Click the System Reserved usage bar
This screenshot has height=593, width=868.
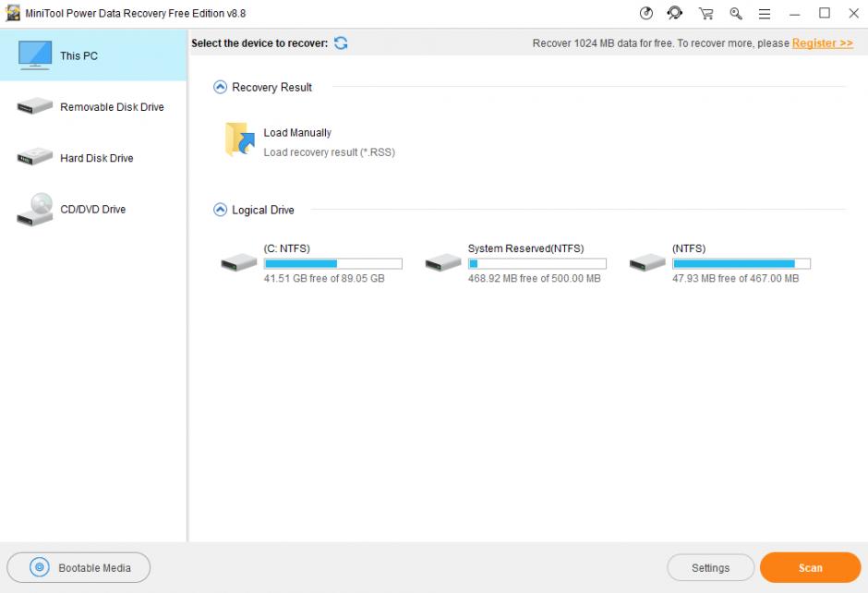pyautogui.click(x=537, y=263)
